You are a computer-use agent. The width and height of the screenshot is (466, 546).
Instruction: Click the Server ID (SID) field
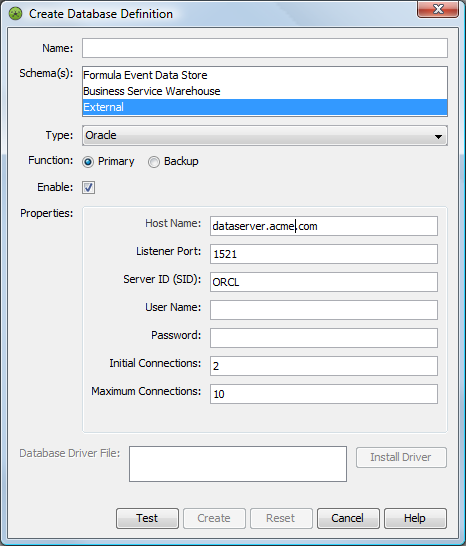(324, 282)
